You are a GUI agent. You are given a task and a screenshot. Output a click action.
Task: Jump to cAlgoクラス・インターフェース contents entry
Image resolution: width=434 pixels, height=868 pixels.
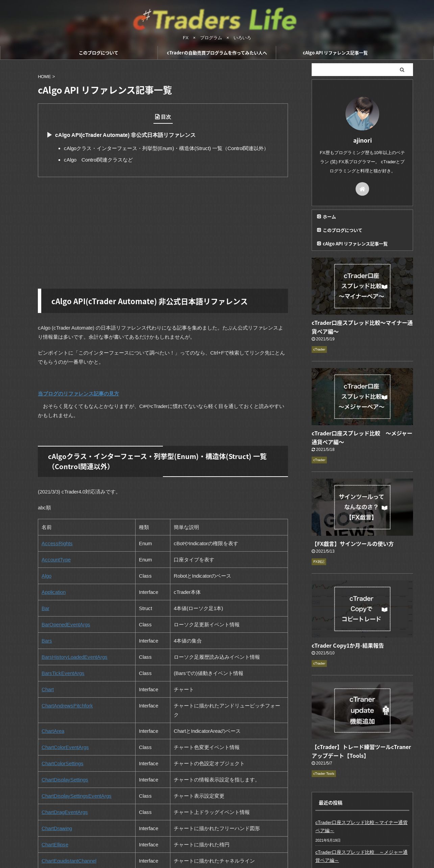(166, 148)
